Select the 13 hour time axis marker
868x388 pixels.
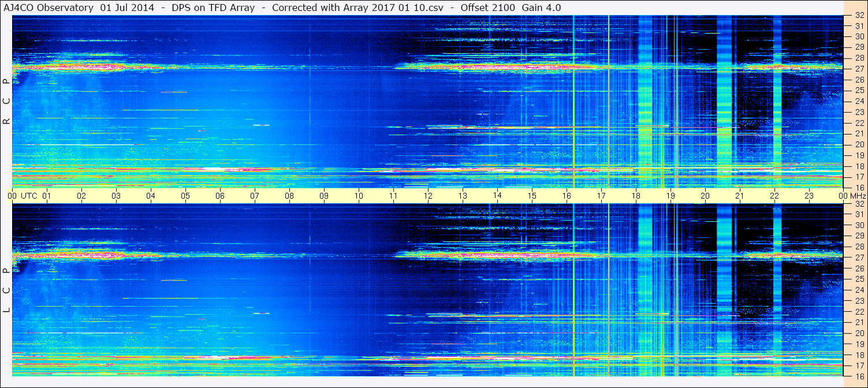coord(463,196)
